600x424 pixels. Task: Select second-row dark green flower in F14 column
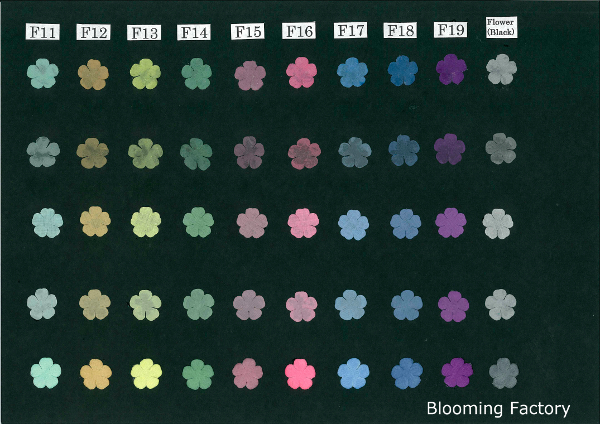(196, 154)
